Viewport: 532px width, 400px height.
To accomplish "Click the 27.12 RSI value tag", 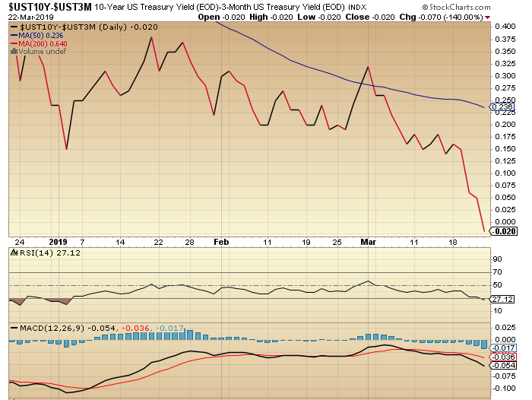I will (502, 299).
